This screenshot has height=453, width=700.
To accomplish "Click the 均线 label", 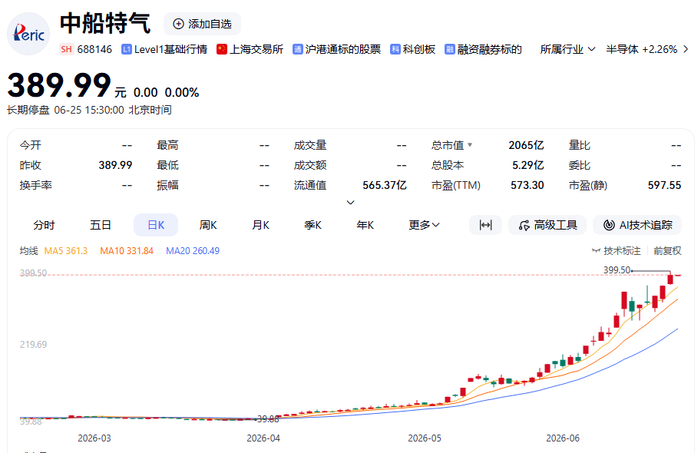I will coord(29,251).
